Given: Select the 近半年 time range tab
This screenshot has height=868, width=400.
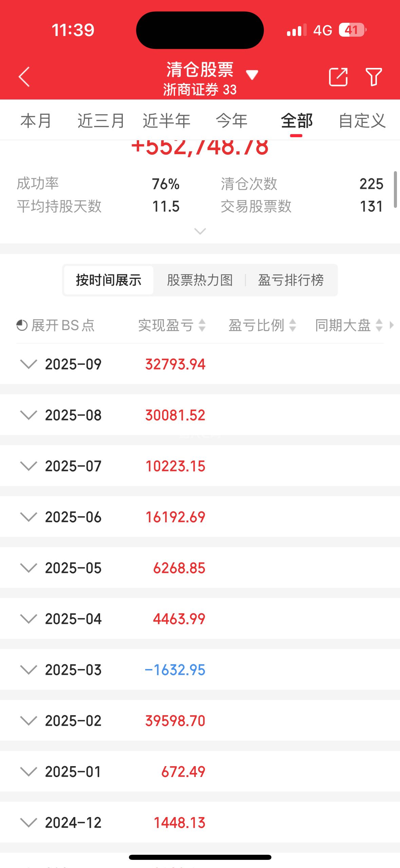Looking at the screenshot, I should [x=166, y=121].
